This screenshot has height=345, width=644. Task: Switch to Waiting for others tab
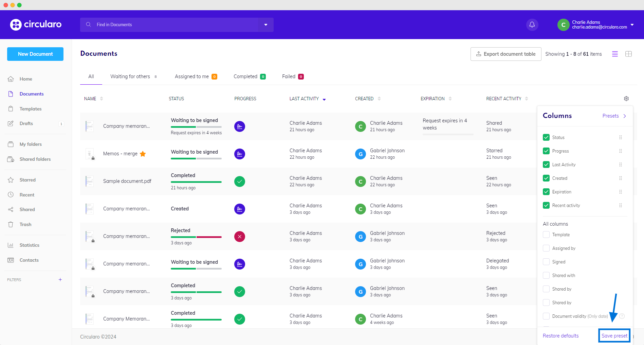point(130,76)
